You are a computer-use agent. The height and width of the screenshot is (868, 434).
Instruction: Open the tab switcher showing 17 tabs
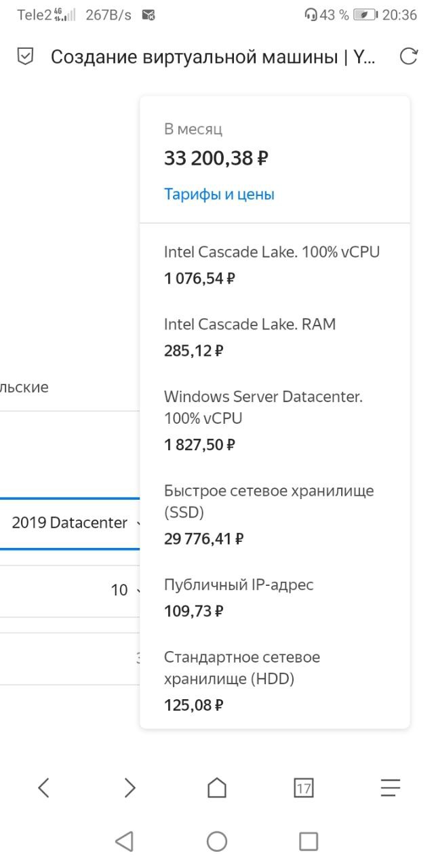tap(303, 787)
